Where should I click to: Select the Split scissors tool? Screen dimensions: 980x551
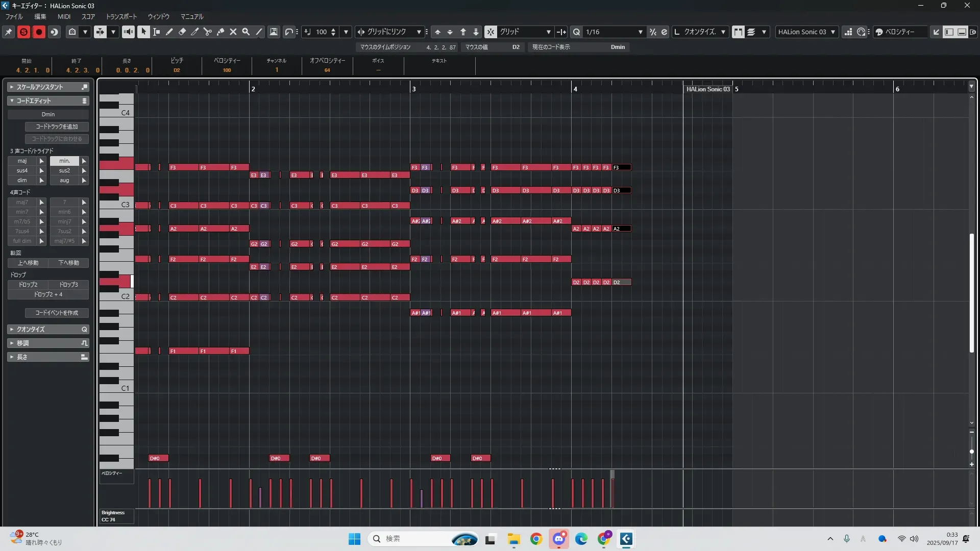coord(208,32)
